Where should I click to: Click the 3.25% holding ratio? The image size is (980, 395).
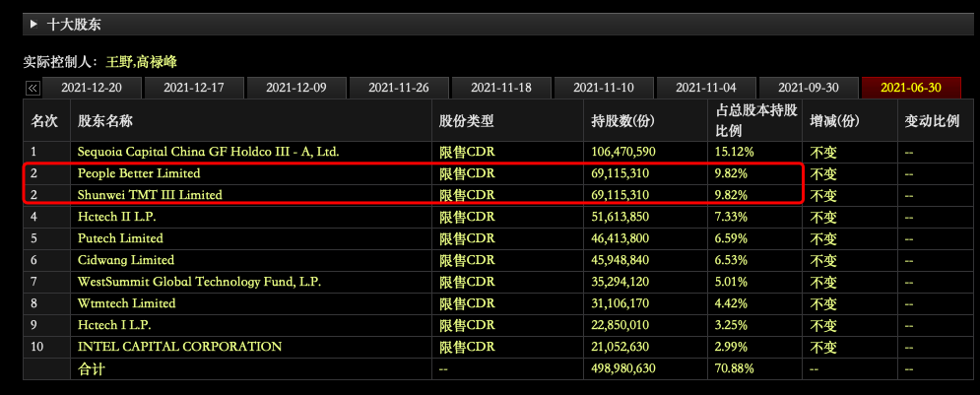pos(731,325)
